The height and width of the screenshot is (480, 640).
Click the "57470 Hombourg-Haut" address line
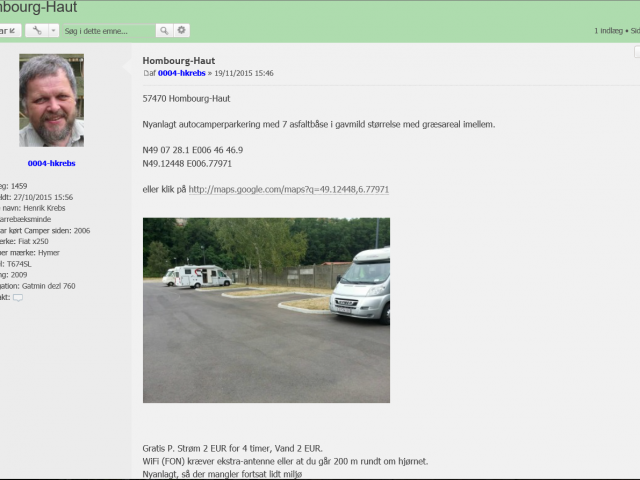(186, 99)
